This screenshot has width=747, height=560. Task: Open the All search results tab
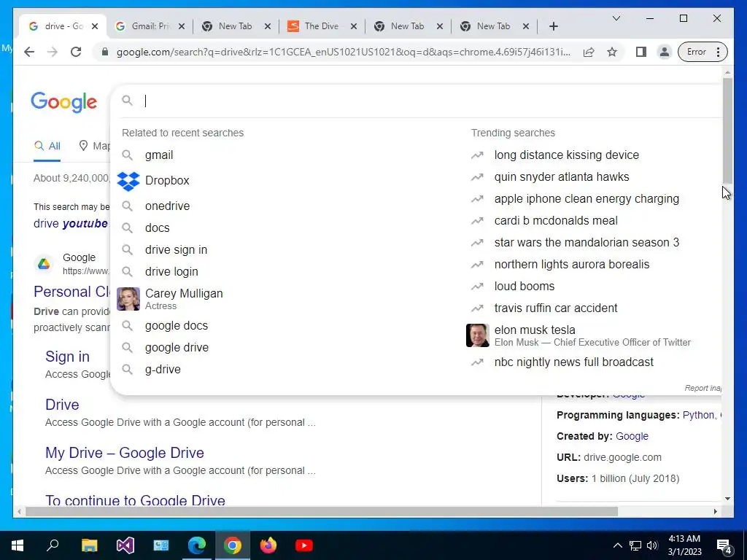[47, 146]
